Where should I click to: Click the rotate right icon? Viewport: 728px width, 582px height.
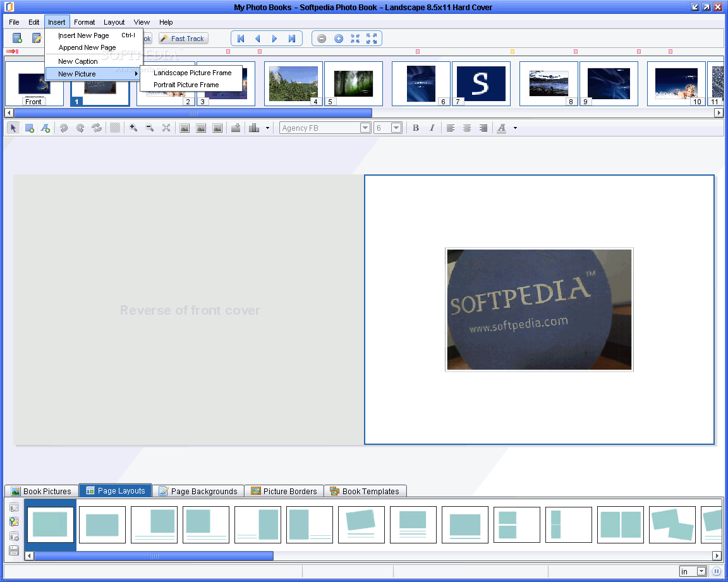coord(80,128)
